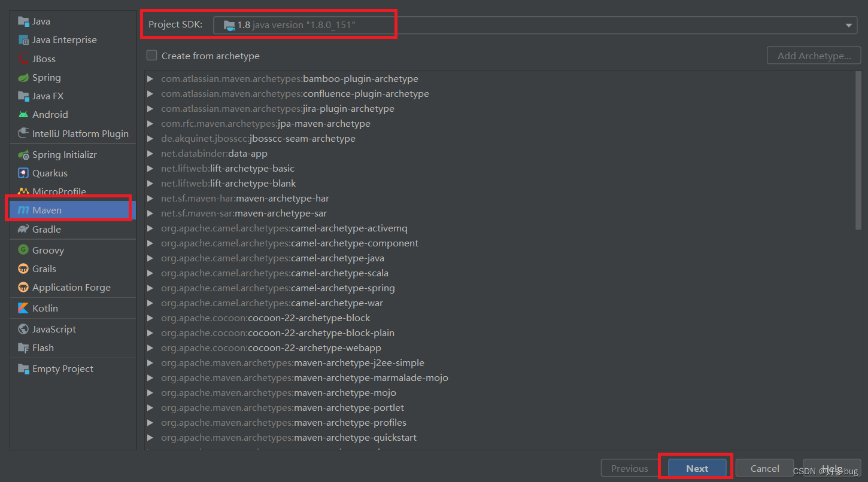
Task: Select camel-archetype-component row
Action: pos(500,243)
